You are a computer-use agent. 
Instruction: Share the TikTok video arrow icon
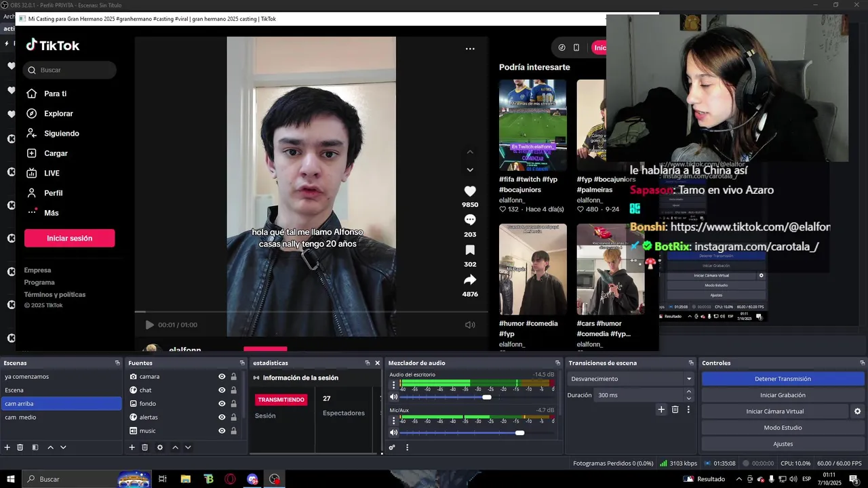pos(470,279)
